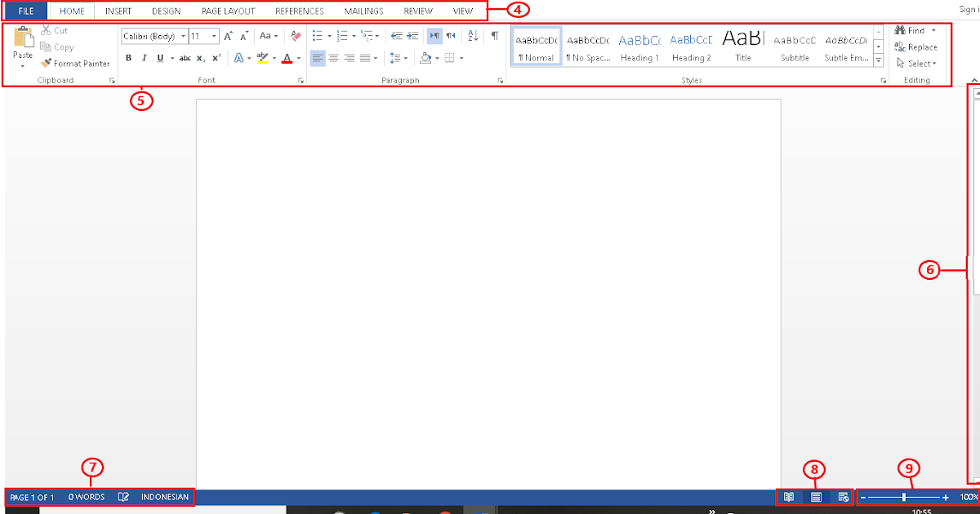Image resolution: width=980 pixels, height=514 pixels.
Task: Switch to Print Layout view
Action: point(816,497)
